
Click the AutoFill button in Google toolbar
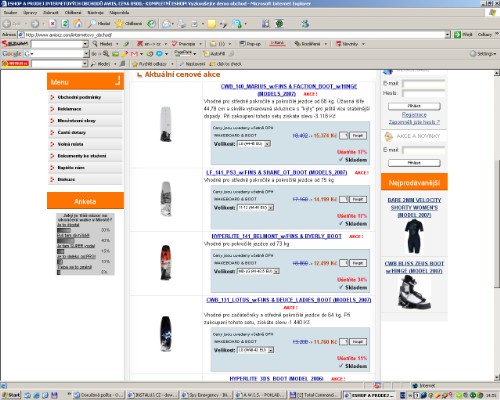214,54
